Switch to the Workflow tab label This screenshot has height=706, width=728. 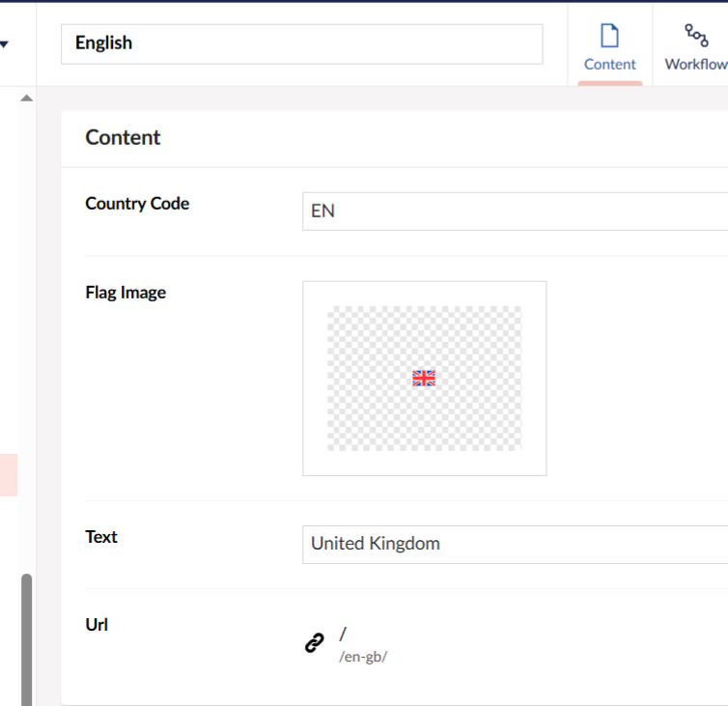coord(696,64)
